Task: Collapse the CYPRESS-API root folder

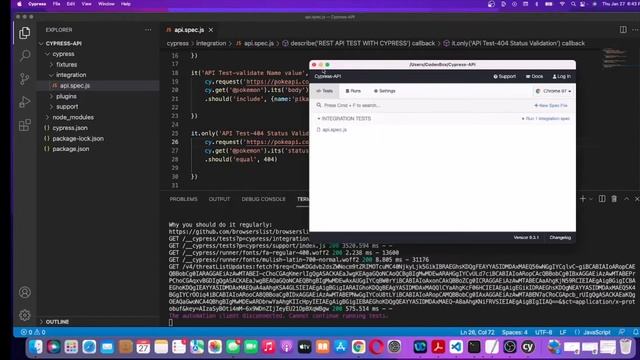Action: [41, 43]
